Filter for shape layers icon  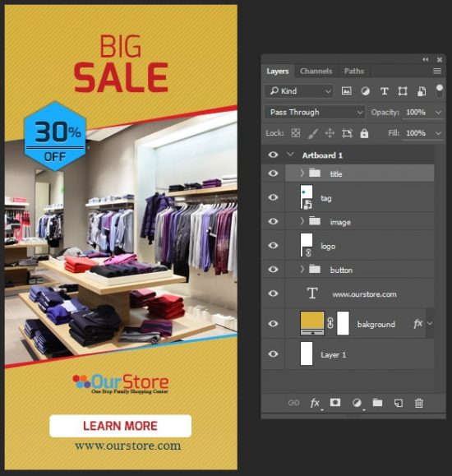(403, 91)
